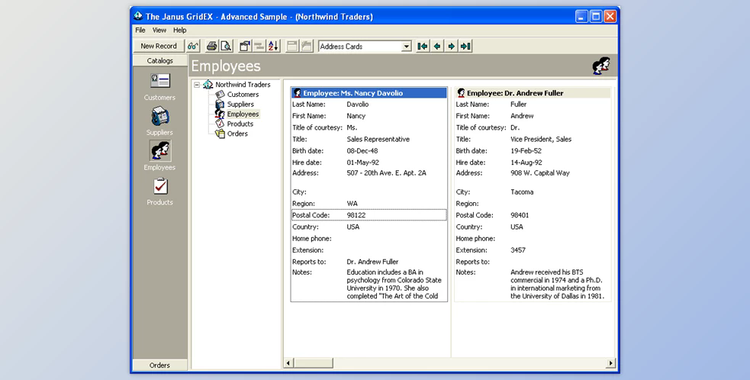Open print preview magnifier icon

(x=226, y=46)
